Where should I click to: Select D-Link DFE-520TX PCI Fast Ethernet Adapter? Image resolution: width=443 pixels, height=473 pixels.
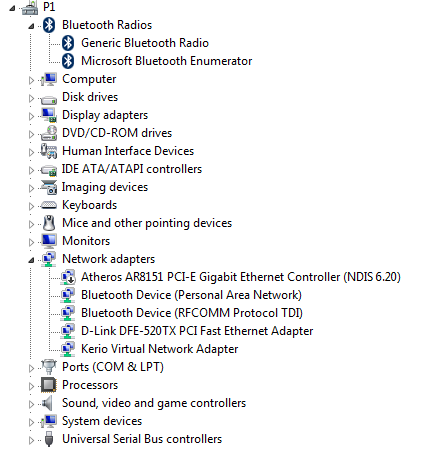click(x=197, y=331)
